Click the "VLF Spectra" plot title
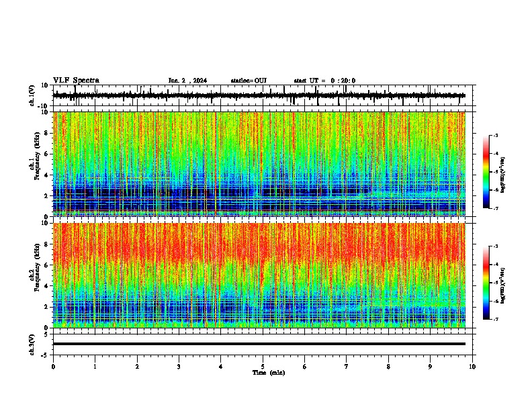Viewport: 532px width, 411px height. pos(76,81)
